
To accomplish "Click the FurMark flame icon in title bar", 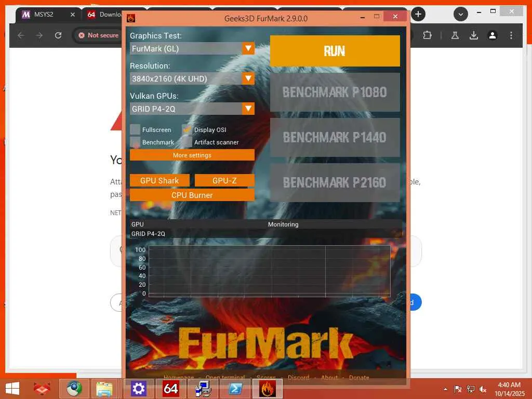I will tap(131, 18).
